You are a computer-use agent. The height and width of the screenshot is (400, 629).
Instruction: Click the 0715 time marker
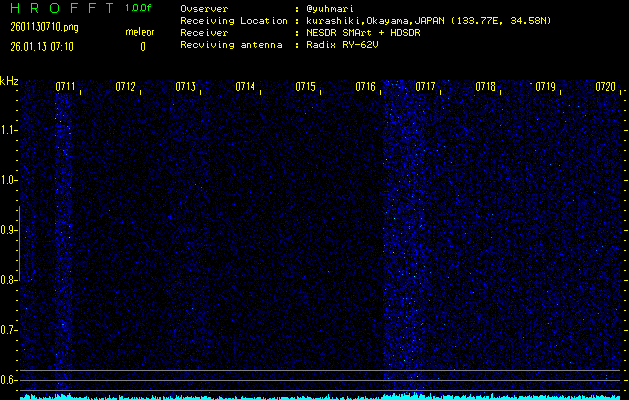coord(305,87)
